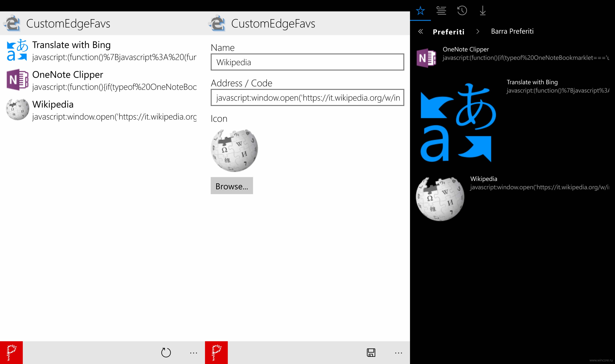
Task: Select the Preferiti breadcrumb
Action: coord(448,32)
